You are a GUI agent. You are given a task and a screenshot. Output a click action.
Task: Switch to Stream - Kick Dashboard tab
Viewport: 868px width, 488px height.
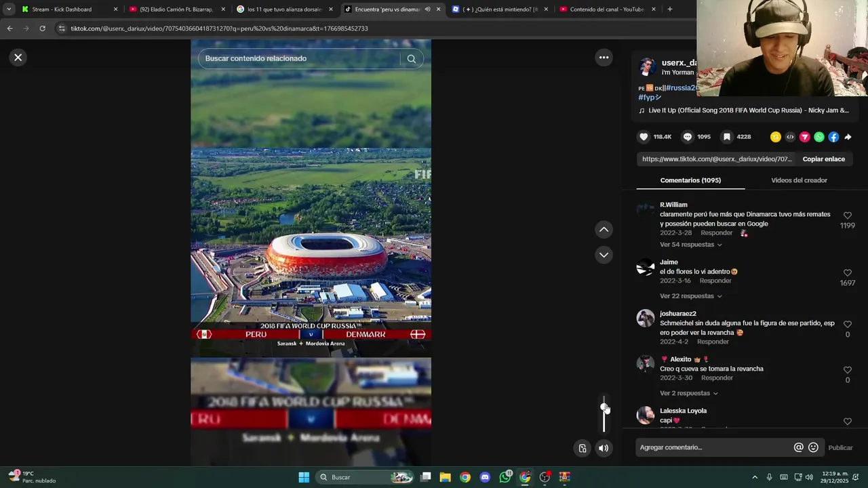point(70,9)
